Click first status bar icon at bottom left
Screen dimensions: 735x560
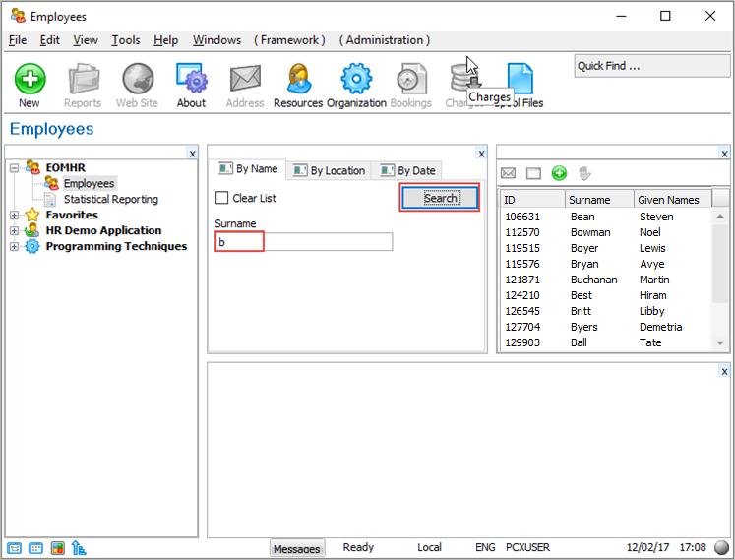point(14,548)
